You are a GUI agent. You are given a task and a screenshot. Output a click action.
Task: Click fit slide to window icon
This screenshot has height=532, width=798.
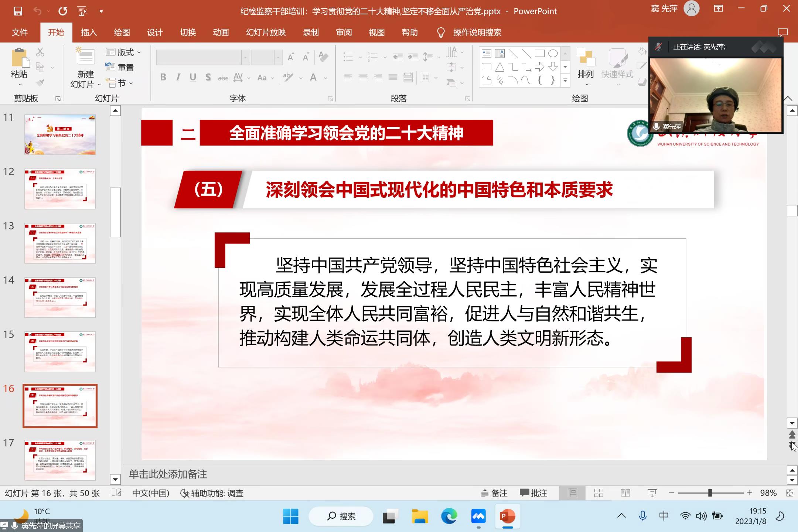tap(790, 493)
